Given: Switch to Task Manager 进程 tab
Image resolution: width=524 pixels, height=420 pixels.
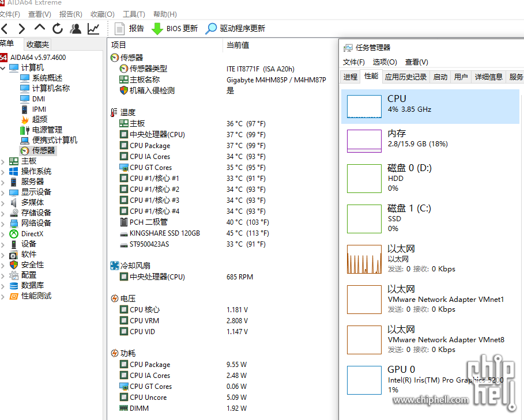Looking at the screenshot, I should (x=350, y=77).
